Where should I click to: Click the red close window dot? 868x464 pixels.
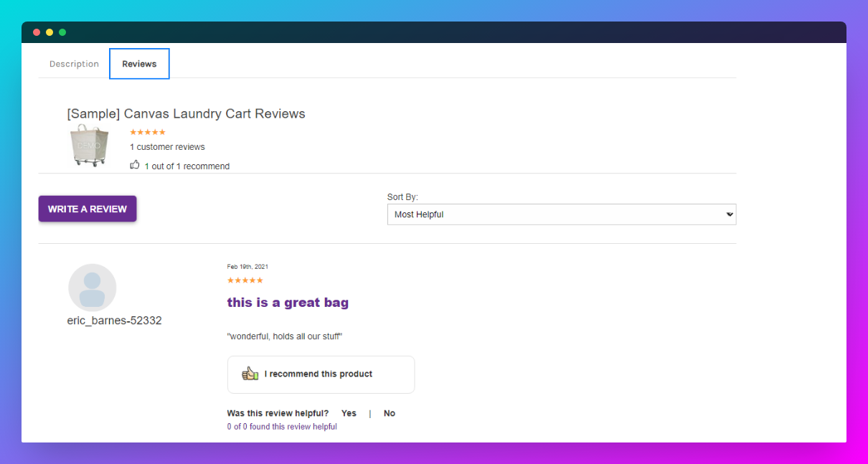[x=37, y=32]
